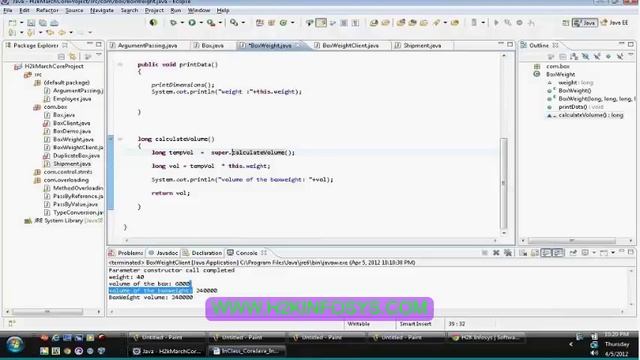Viewport: 640px width, 360px height.
Task: Click the green Run button icon
Action: click(192, 23)
